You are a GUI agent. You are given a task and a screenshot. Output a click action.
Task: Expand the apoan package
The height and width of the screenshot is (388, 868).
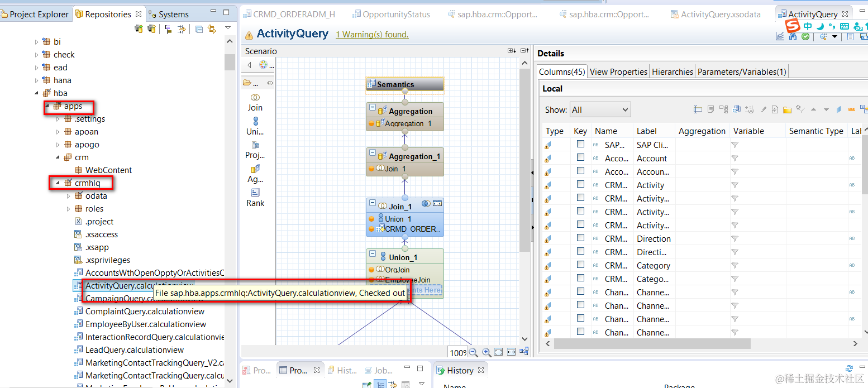coord(58,132)
